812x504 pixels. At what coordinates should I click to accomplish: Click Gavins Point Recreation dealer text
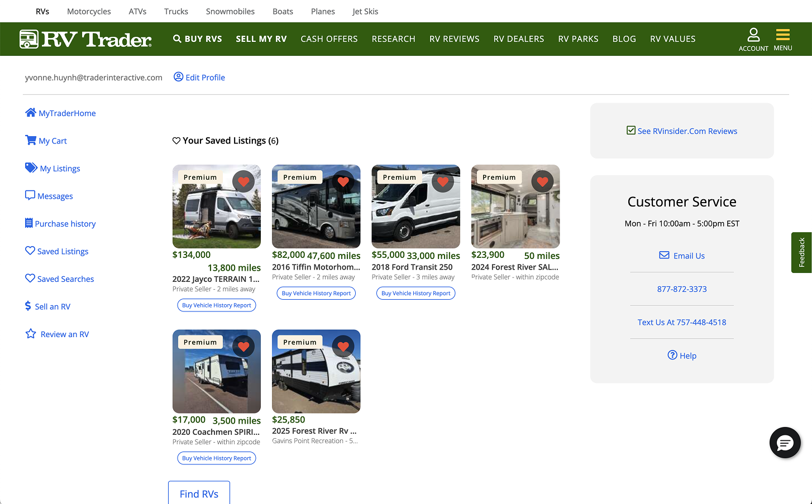coord(315,441)
